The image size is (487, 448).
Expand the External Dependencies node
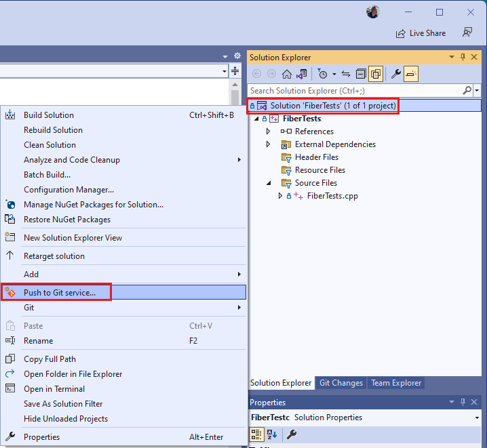click(269, 144)
